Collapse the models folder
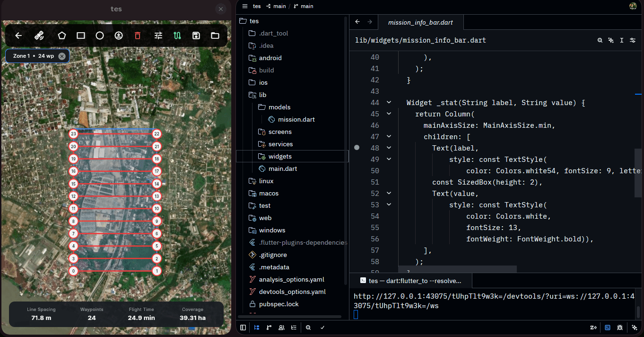 292,107
